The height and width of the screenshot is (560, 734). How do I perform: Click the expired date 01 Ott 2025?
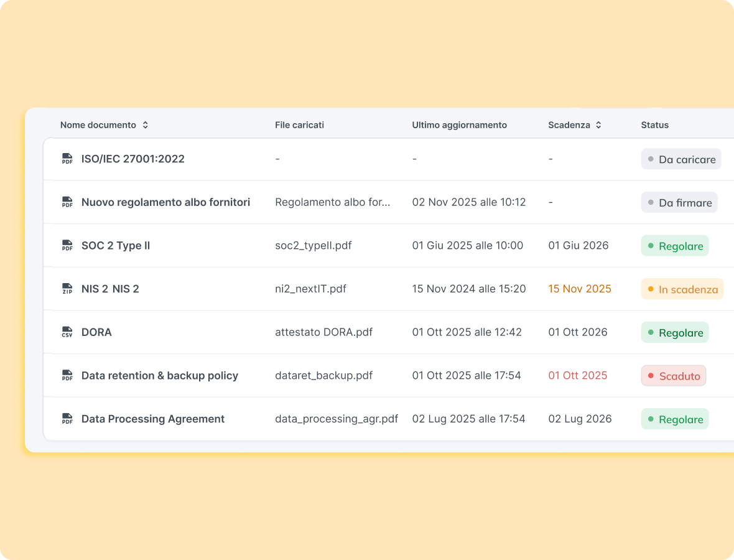pos(577,376)
